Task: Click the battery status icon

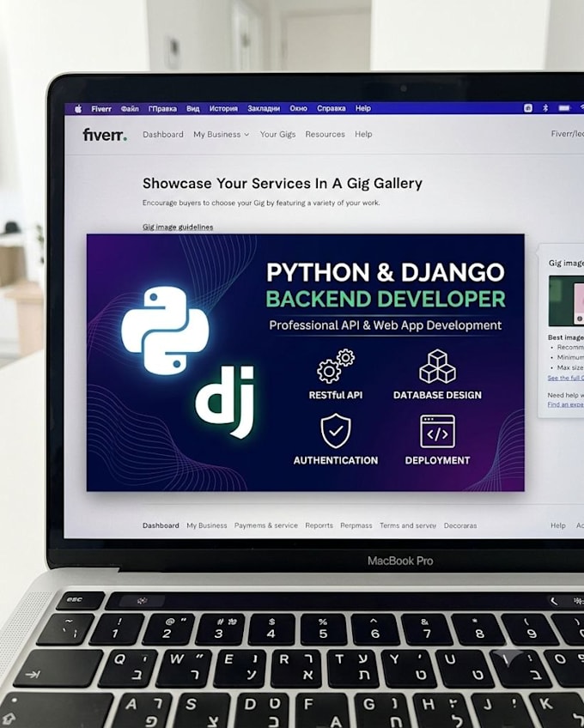Action: point(564,107)
